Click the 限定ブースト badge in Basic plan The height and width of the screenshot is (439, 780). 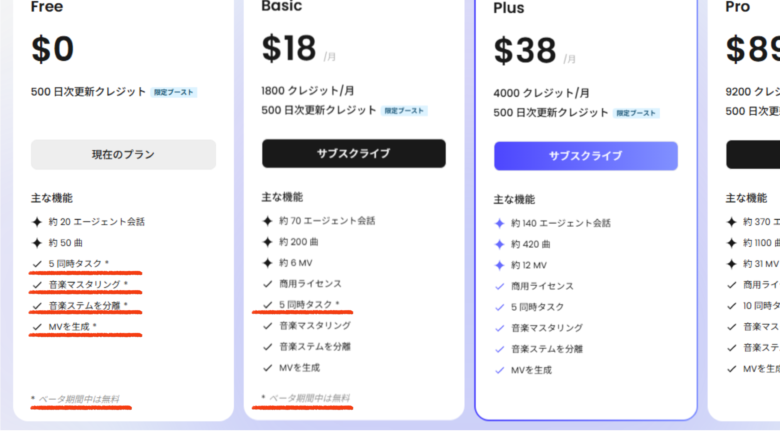tap(404, 111)
